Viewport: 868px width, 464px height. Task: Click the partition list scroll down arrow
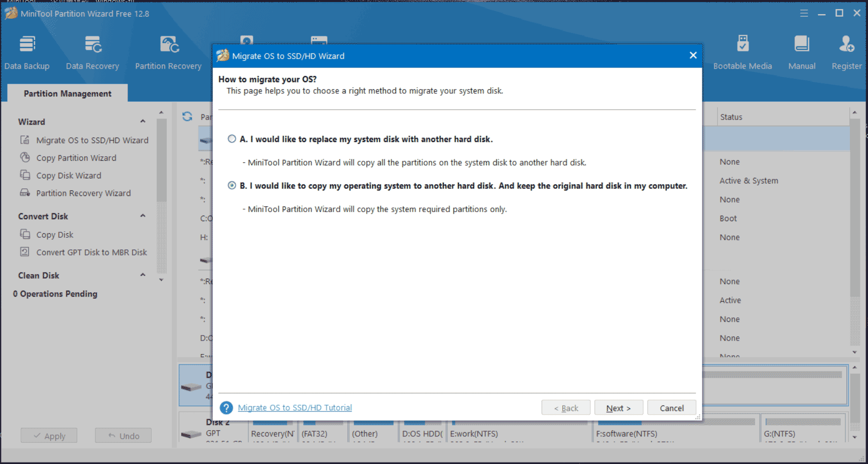coord(854,352)
